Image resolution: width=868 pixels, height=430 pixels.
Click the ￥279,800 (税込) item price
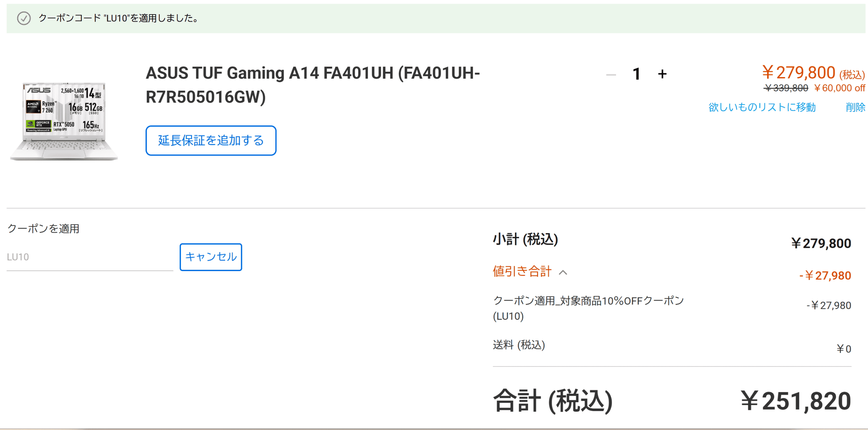(813, 73)
